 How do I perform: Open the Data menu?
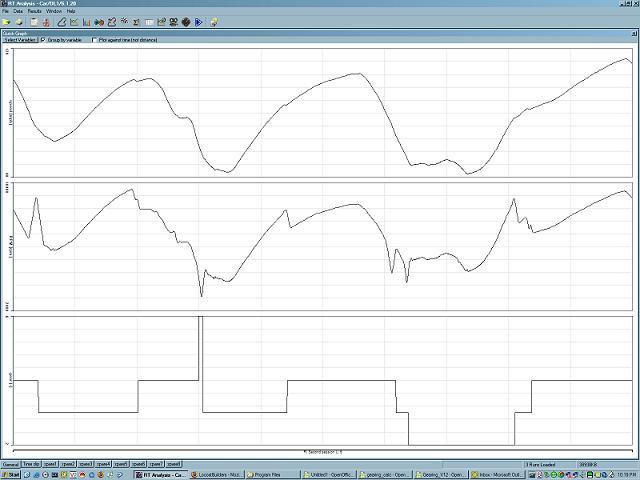tap(18, 11)
